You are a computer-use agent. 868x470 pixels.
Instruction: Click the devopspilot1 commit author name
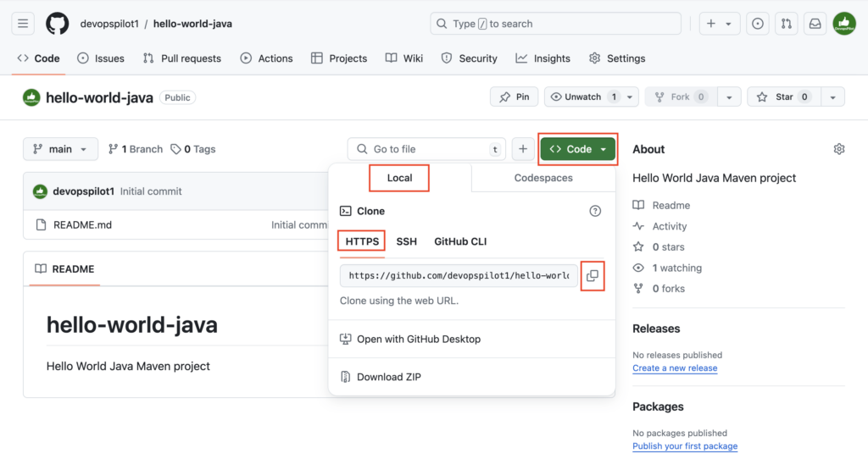click(84, 191)
